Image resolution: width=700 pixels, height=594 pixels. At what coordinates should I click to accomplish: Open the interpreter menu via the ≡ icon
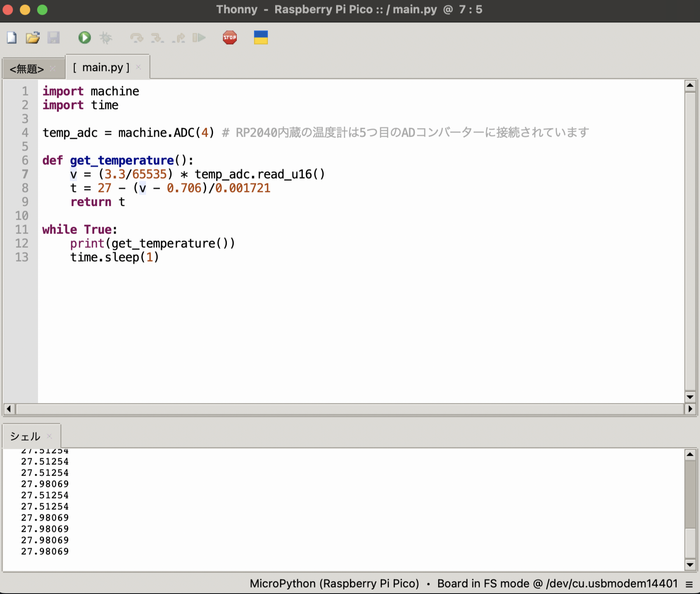point(689,583)
